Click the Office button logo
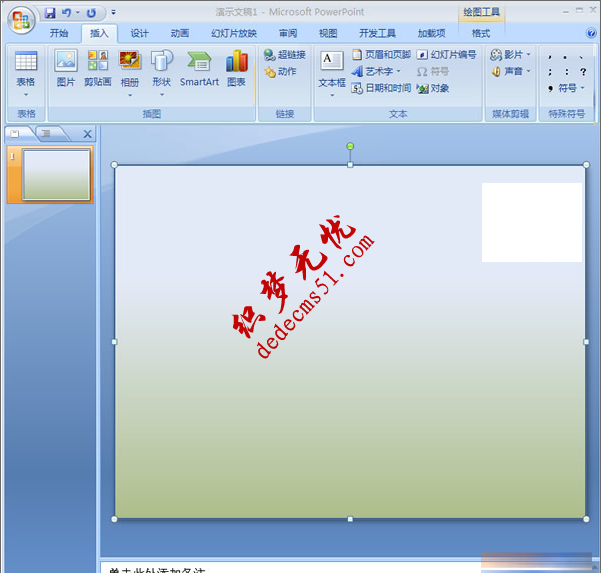Viewport: 601px width, 573px height. (x=21, y=20)
